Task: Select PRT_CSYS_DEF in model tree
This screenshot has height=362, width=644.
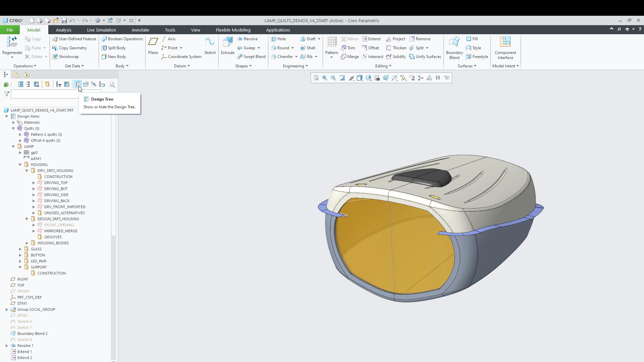Action: pyautogui.click(x=30, y=297)
